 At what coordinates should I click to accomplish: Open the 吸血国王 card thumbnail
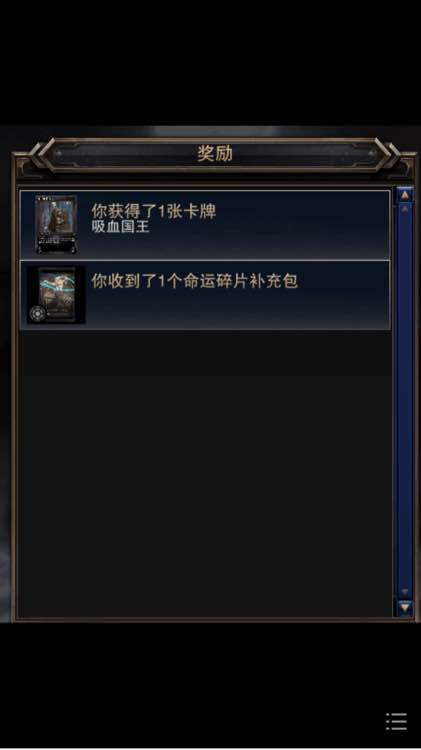tap(56, 224)
